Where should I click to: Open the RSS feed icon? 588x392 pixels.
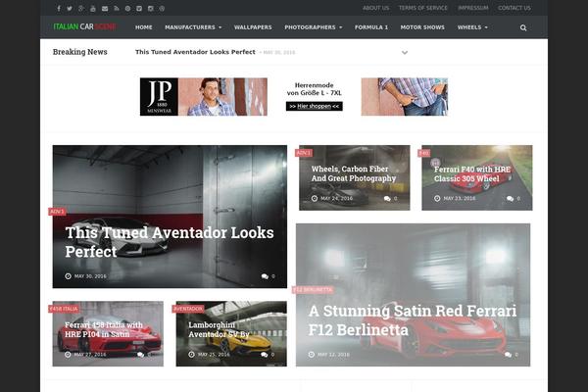click(117, 8)
